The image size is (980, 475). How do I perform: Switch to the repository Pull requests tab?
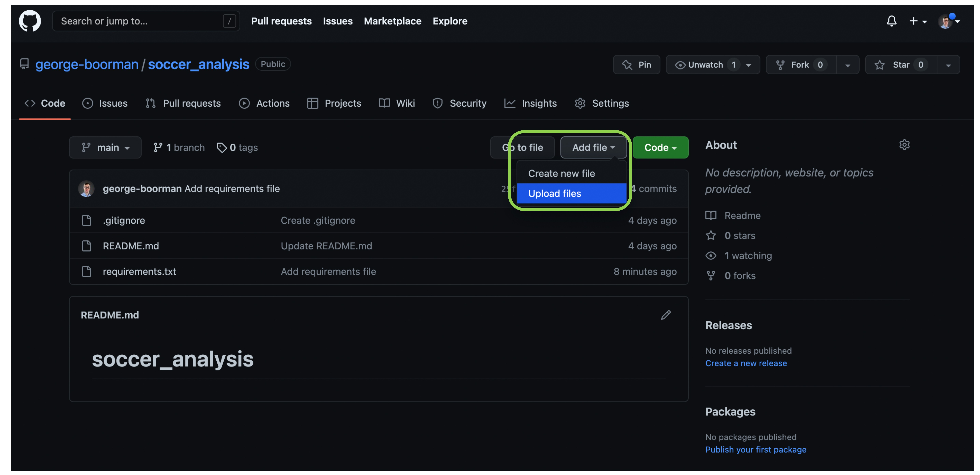183,103
